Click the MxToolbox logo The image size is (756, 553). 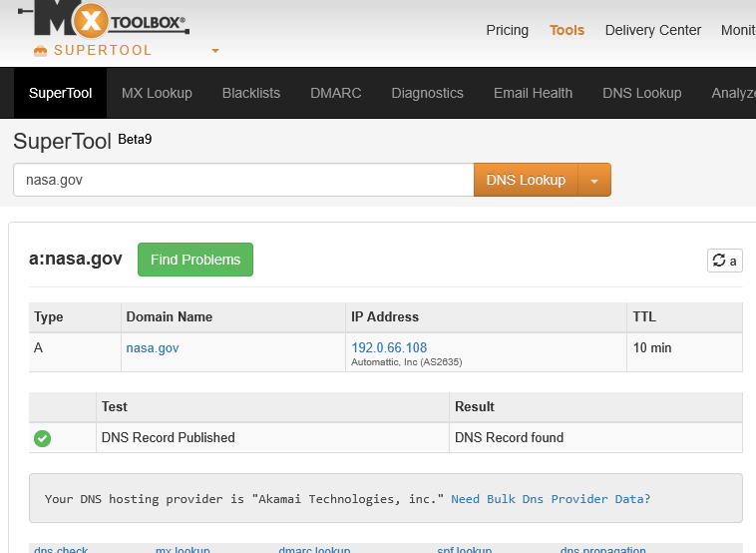click(104, 19)
